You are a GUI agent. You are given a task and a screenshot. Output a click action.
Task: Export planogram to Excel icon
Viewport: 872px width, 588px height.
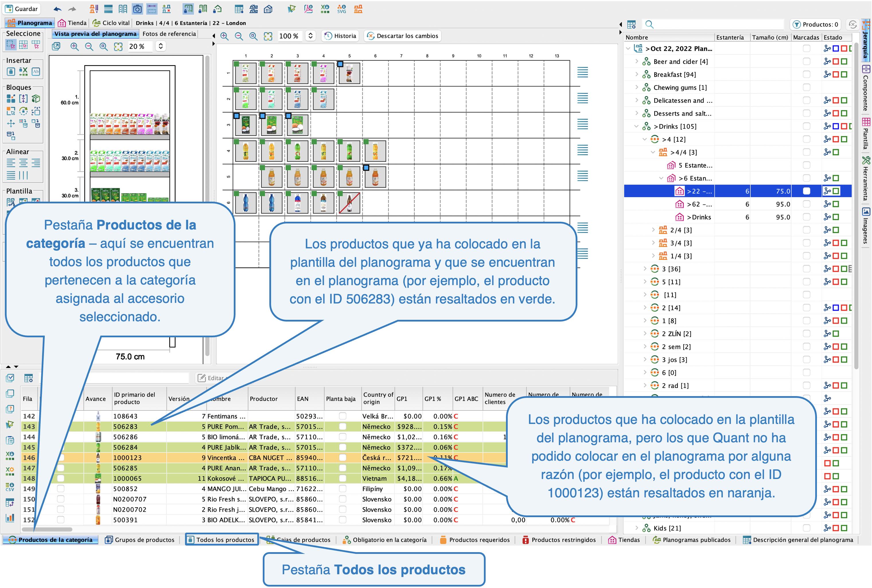[x=325, y=9]
